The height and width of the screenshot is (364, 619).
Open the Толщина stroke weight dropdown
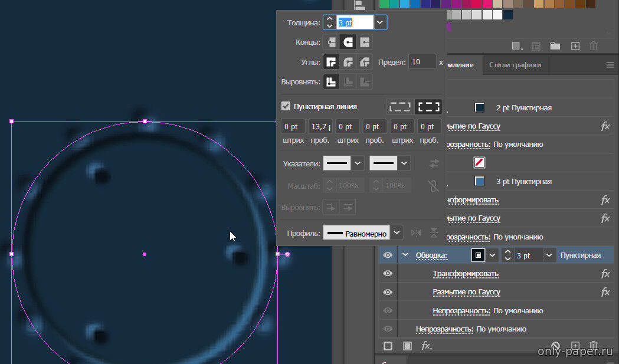point(380,23)
